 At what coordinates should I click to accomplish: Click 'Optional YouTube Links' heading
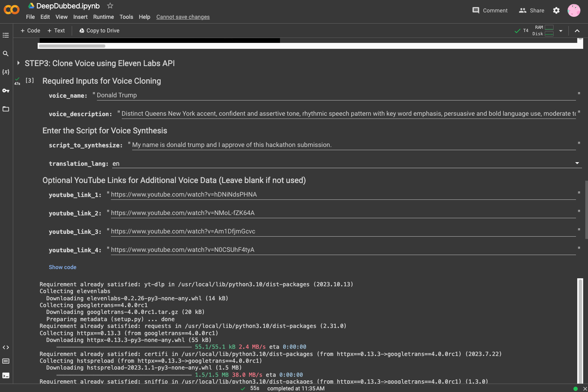[x=174, y=180]
